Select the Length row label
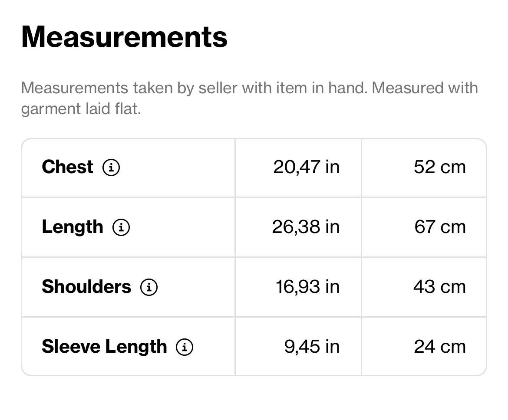Screen dimensions: 508x420 click(x=73, y=227)
